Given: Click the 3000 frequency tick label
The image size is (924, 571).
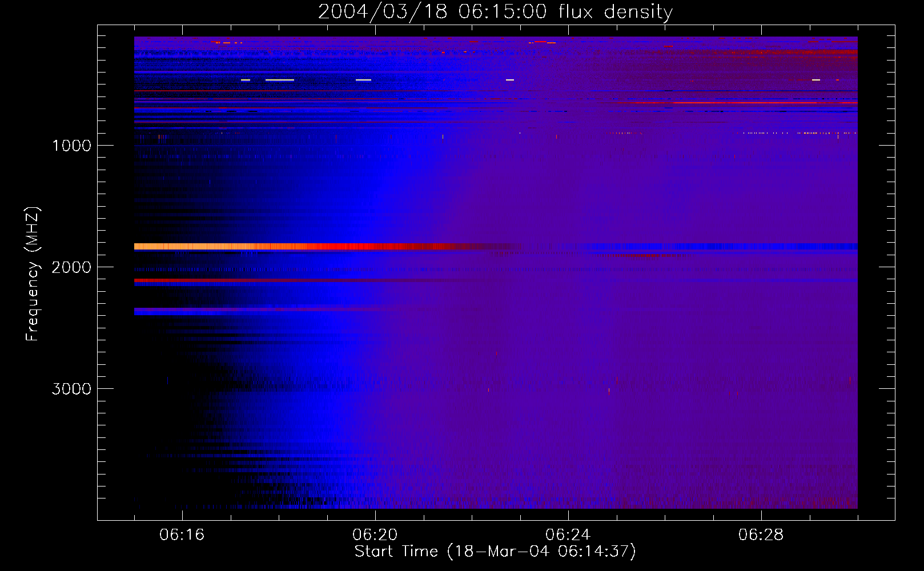Looking at the screenshot, I should pyautogui.click(x=71, y=389).
